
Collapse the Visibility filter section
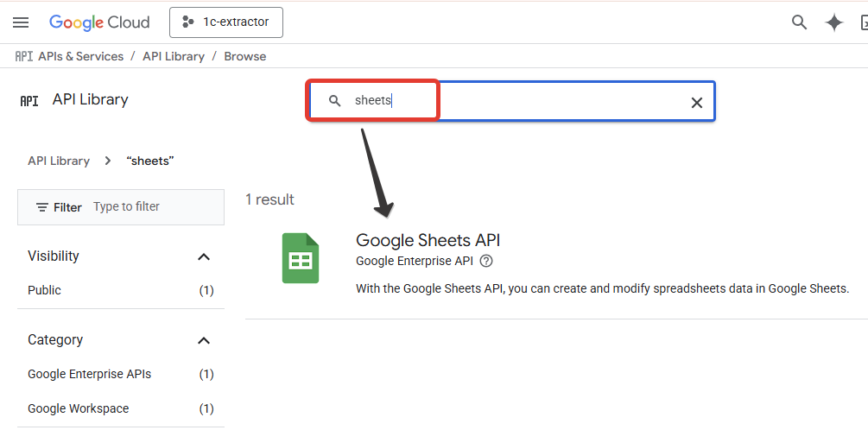pos(204,256)
